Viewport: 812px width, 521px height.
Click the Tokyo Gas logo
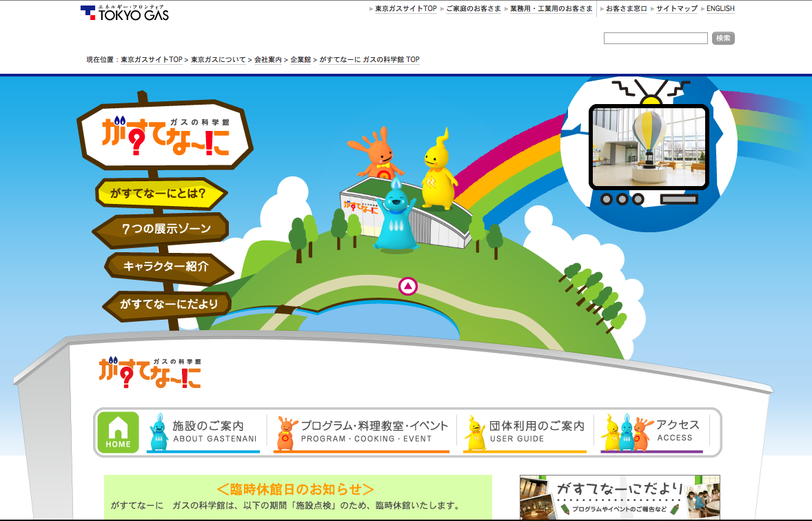click(x=125, y=12)
